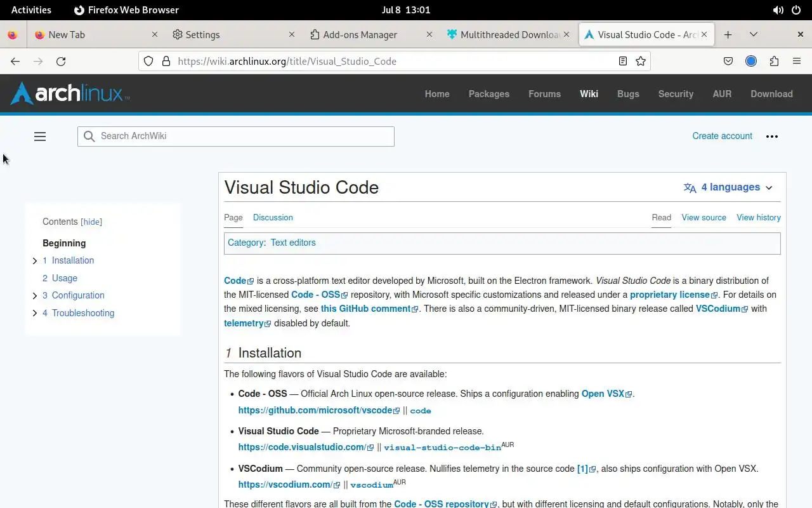Expand the Installation section in Contents
Viewport: 812px width, 508px height.
[x=35, y=261]
